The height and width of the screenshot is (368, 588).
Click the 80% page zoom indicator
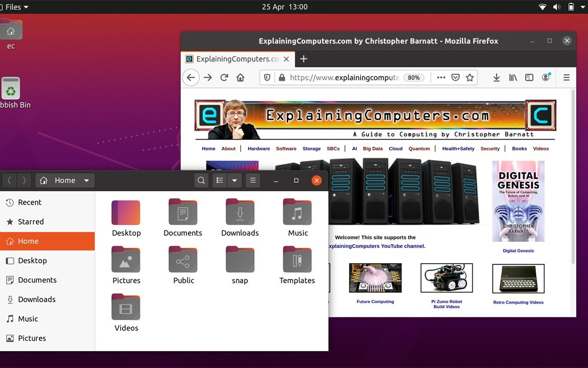click(413, 77)
